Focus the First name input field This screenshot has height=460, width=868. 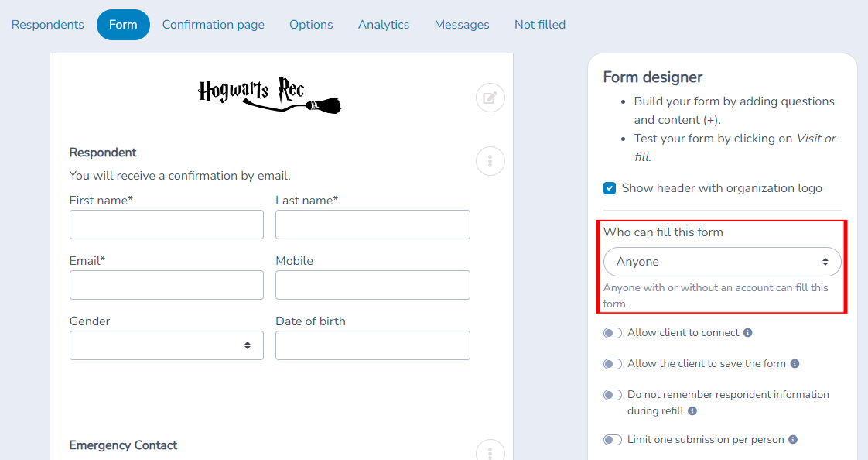point(166,225)
